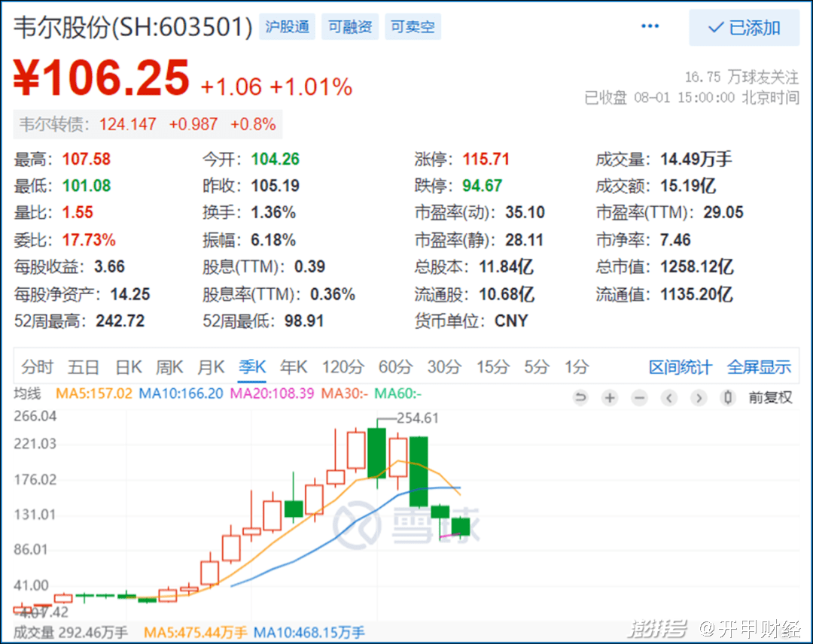Click the 可融资 tag
Screen dimensions: 813x644
click(350, 27)
